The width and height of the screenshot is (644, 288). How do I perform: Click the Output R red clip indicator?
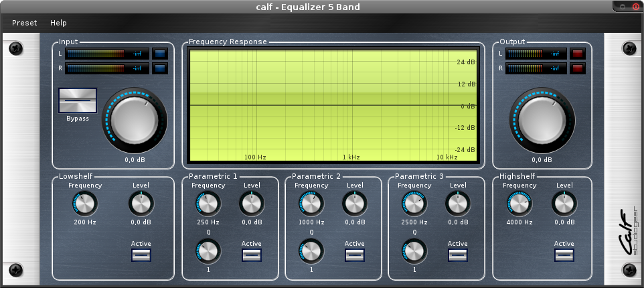(x=578, y=68)
